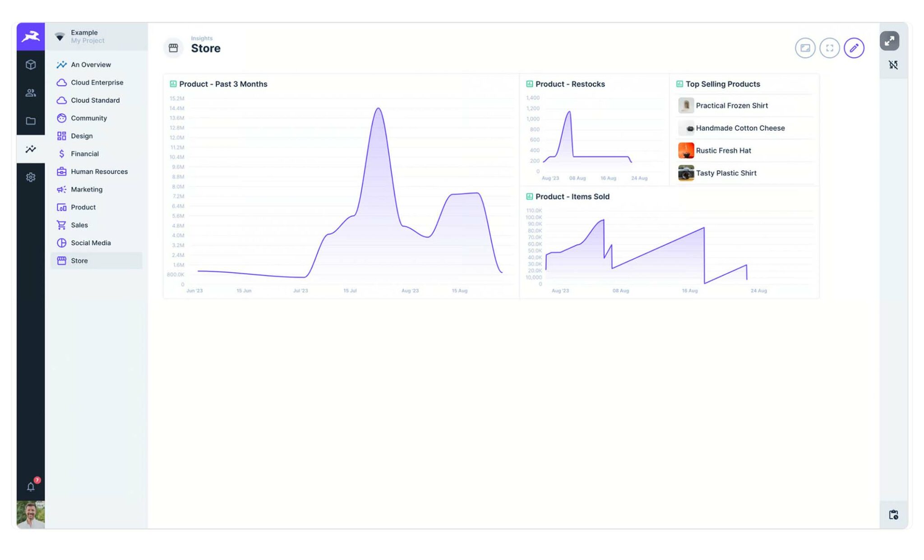Viewport: 924px width, 560px height.
Task: Toggle the crossed sync icon in right panel
Action: click(x=893, y=65)
